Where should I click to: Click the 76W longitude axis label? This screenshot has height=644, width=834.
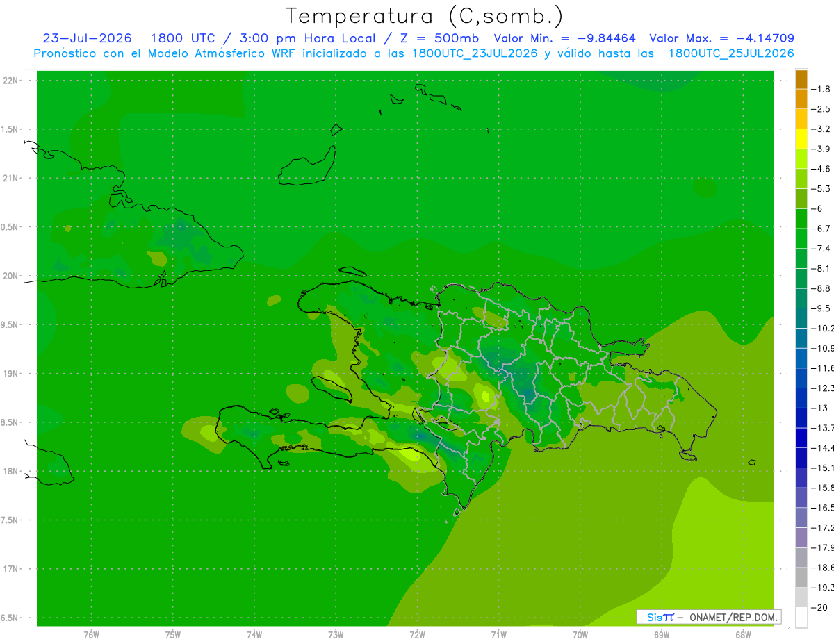[x=91, y=634]
